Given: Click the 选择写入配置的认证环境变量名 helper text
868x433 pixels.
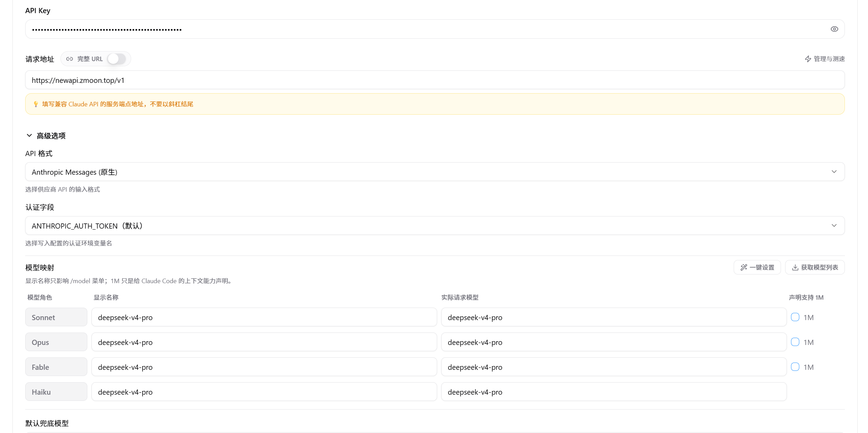Looking at the screenshot, I should 69,243.
